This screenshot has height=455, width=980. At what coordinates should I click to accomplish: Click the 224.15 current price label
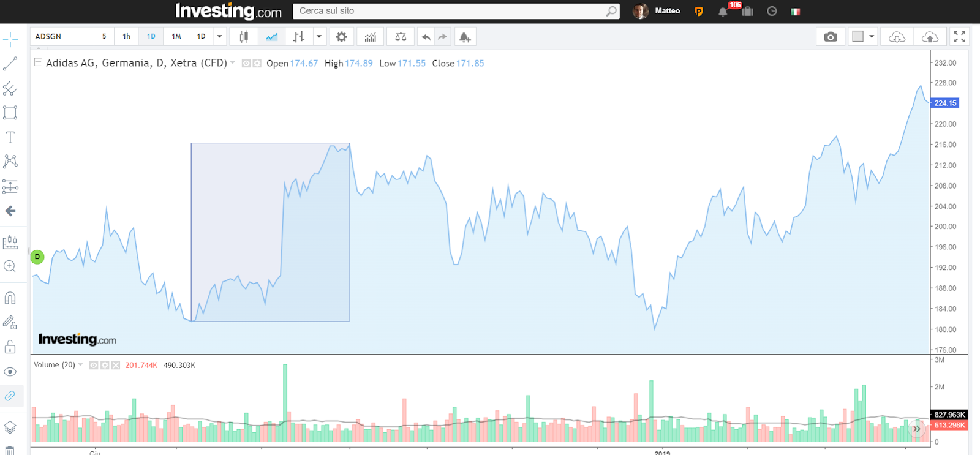(945, 103)
